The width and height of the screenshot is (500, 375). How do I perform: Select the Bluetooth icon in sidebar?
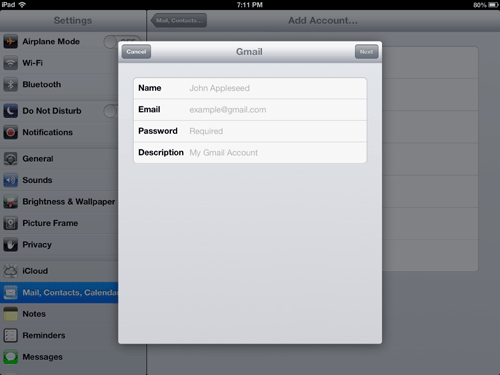(10, 85)
